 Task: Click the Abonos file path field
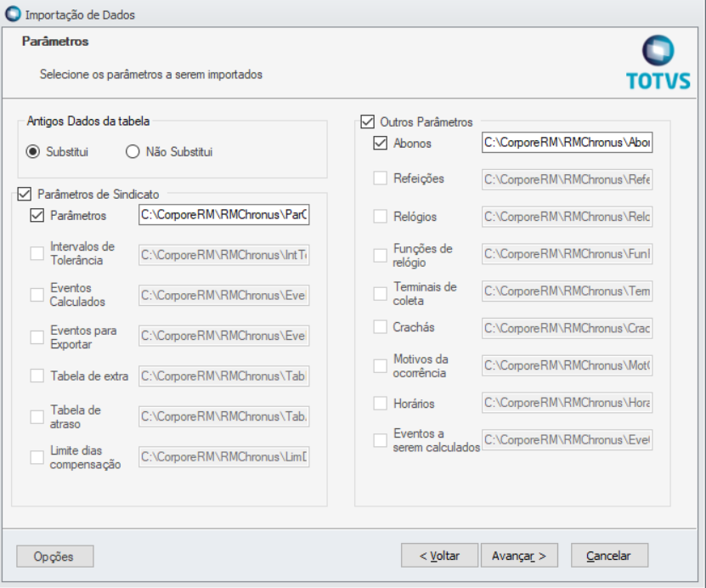pyautogui.click(x=567, y=143)
